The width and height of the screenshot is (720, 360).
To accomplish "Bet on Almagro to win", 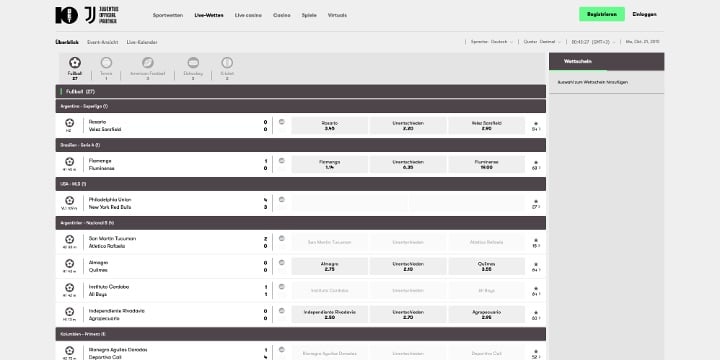I will 330,266.
